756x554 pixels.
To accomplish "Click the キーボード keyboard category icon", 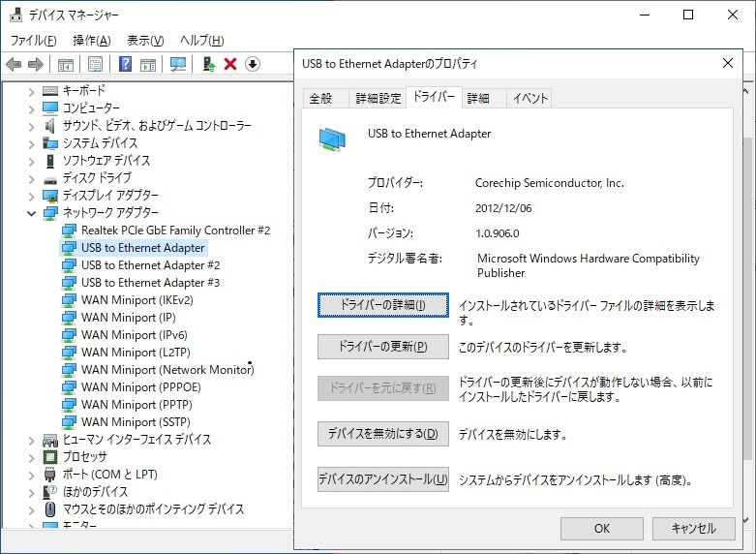I will pyautogui.click(x=50, y=90).
